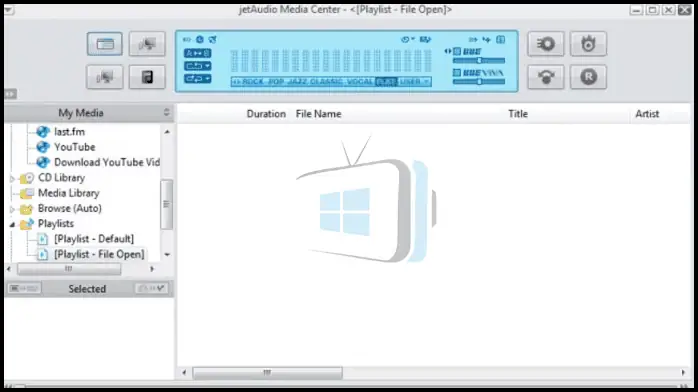Open the Media Library item
Viewport: 698px width, 392px height.
pyautogui.click(x=69, y=193)
